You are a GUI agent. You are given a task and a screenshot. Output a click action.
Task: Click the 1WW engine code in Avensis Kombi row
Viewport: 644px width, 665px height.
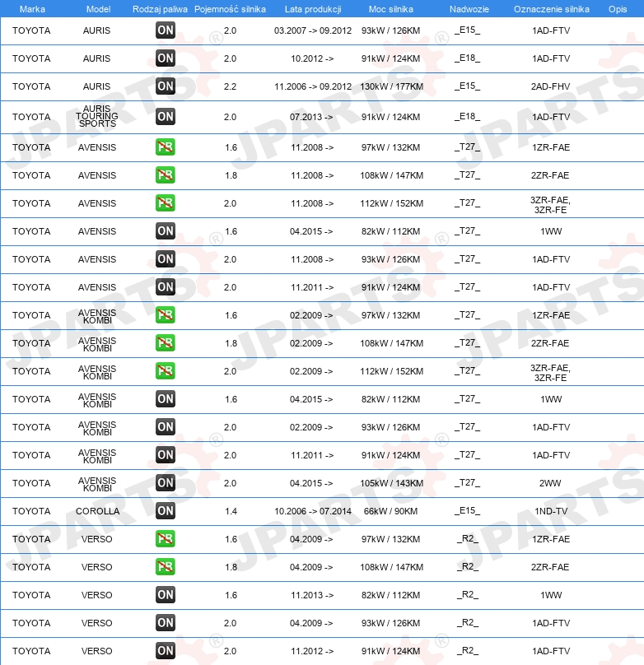point(551,399)
